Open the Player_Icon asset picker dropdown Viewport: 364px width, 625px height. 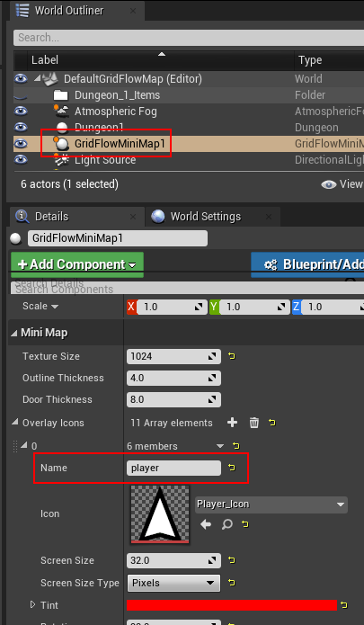271,504
